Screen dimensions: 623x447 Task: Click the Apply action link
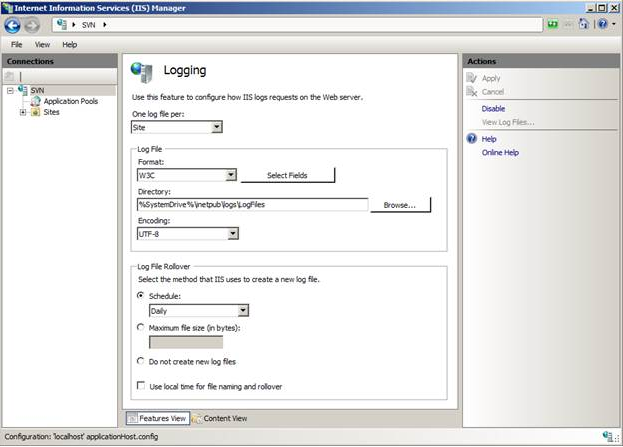click(x=491, y=78)
